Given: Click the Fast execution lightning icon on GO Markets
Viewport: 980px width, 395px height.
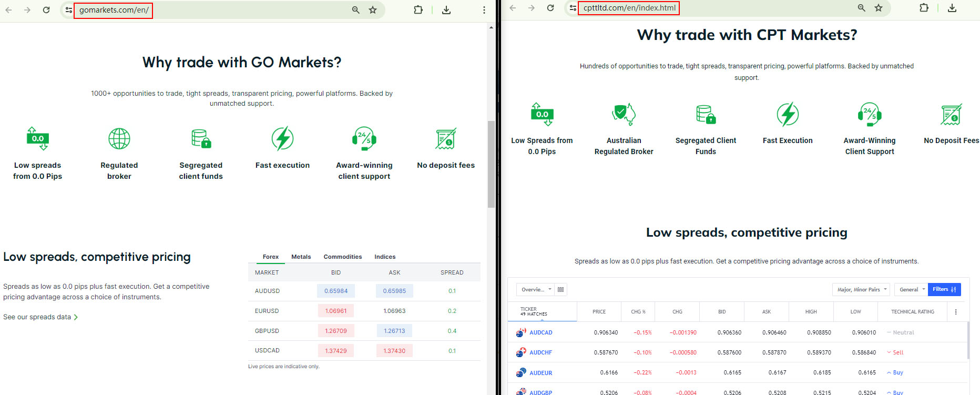Looking at the screenshot, I should click(x=282, y=139).
